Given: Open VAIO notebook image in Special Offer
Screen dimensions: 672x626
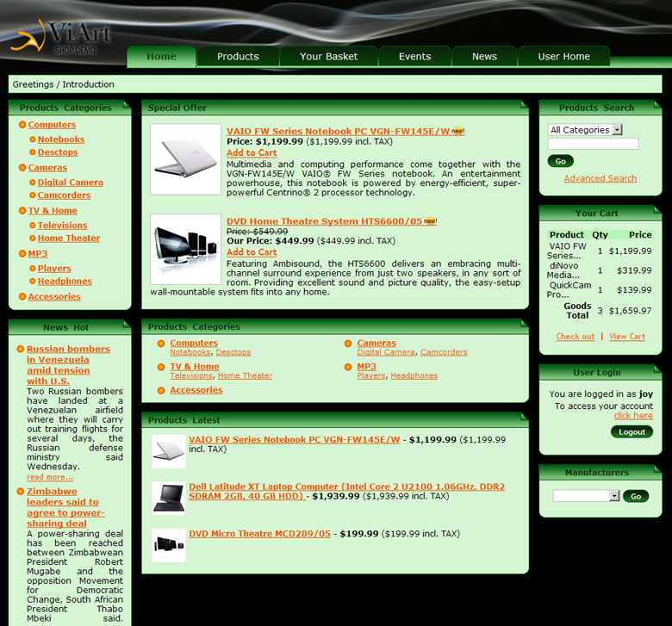Looking at the screenshot, I should click(x=185, y=159).
